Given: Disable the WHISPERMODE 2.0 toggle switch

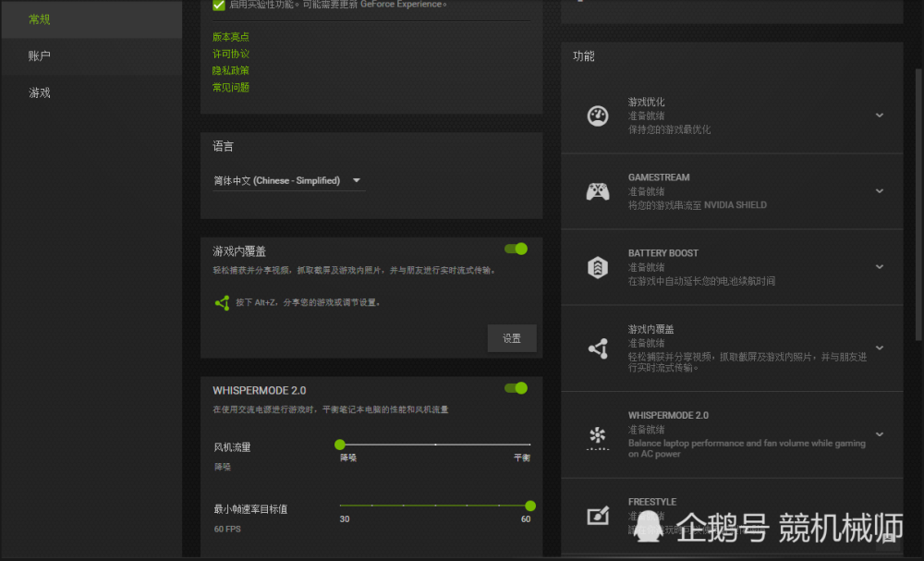Looking at the screenshot, I should [517, 388].
